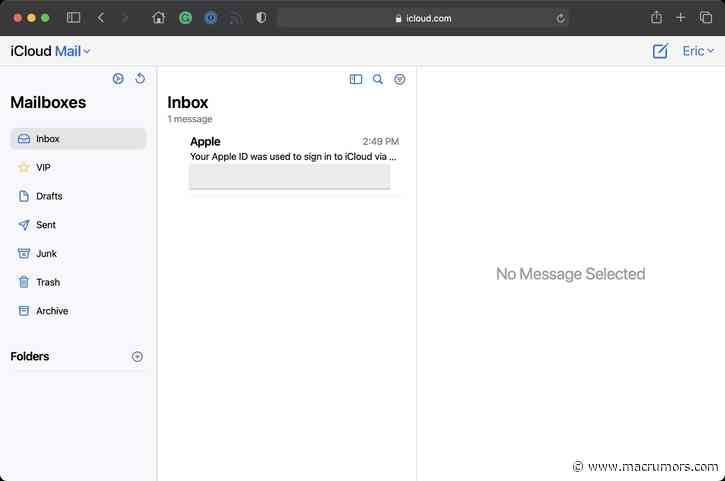Click the Safari sidebar toggle icon
Viewport: 725px width, 481px height.
(74, 18)
